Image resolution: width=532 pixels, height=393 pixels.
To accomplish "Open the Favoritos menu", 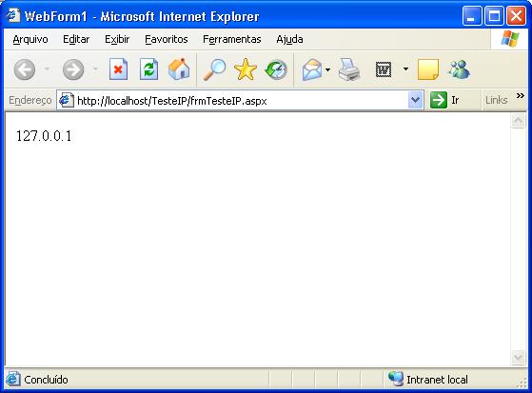I will 167,39.
